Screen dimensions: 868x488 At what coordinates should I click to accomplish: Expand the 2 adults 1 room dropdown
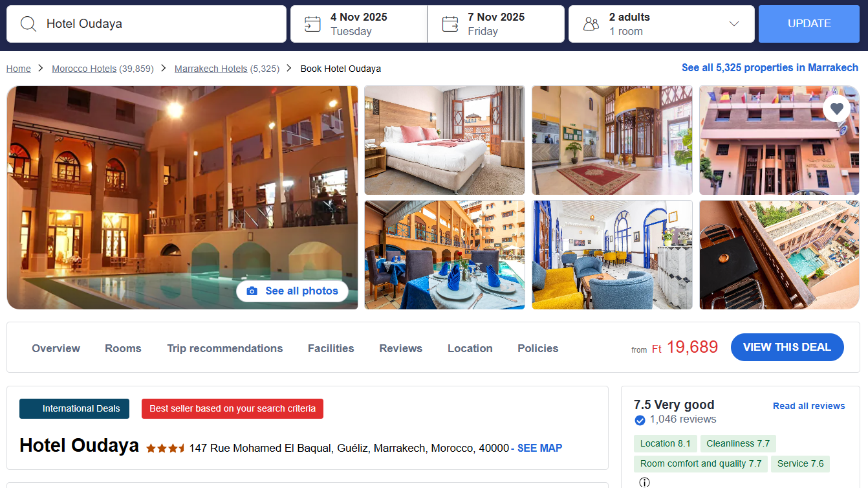(x=661, y=24)
